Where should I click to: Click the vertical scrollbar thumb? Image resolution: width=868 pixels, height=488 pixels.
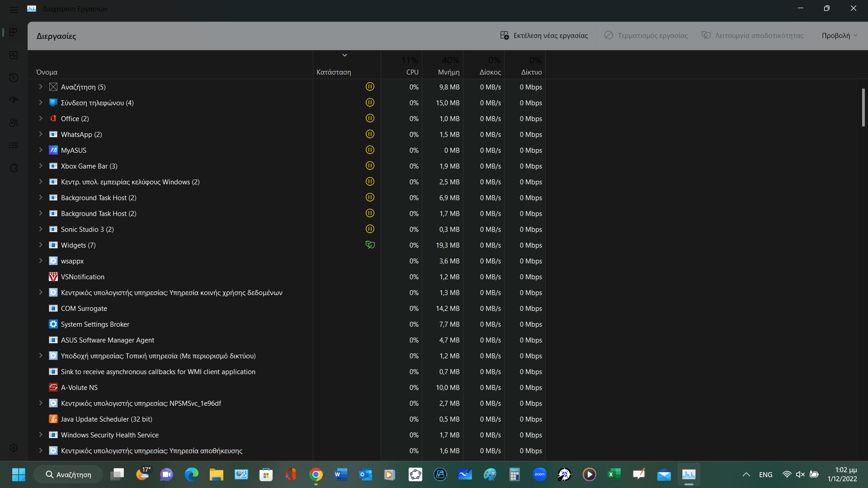pos(863,107)
